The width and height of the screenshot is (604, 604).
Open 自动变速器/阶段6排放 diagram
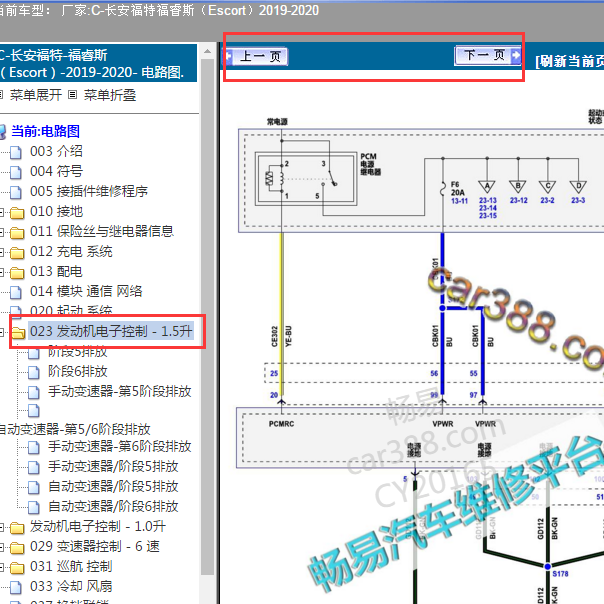click(113, 507)
